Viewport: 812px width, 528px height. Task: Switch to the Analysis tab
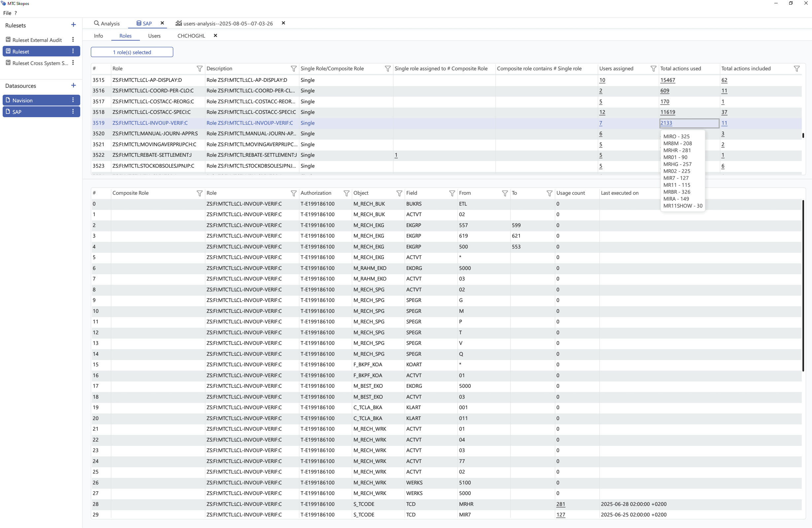107,23
